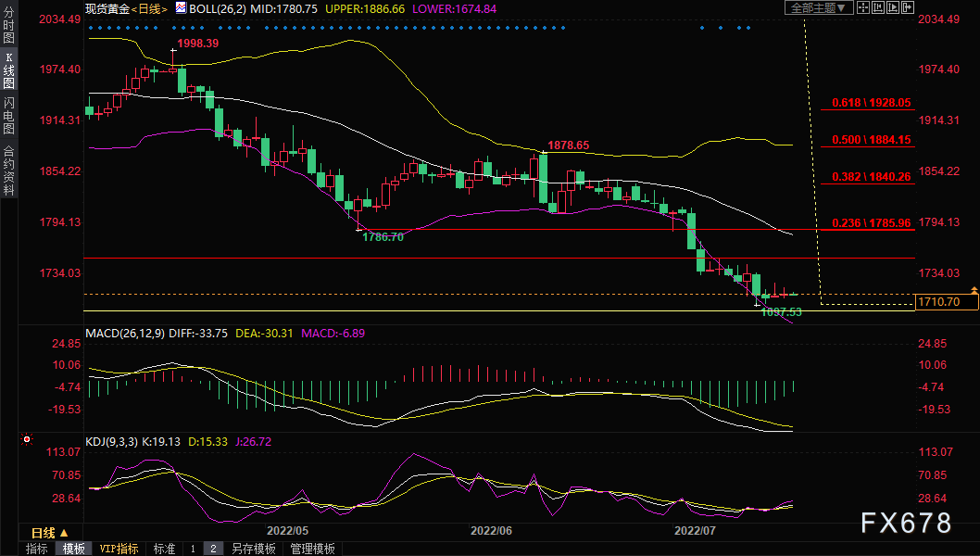
Task: Click the crosshair cursor icon in top toolbar
Action: click(863, 7)
